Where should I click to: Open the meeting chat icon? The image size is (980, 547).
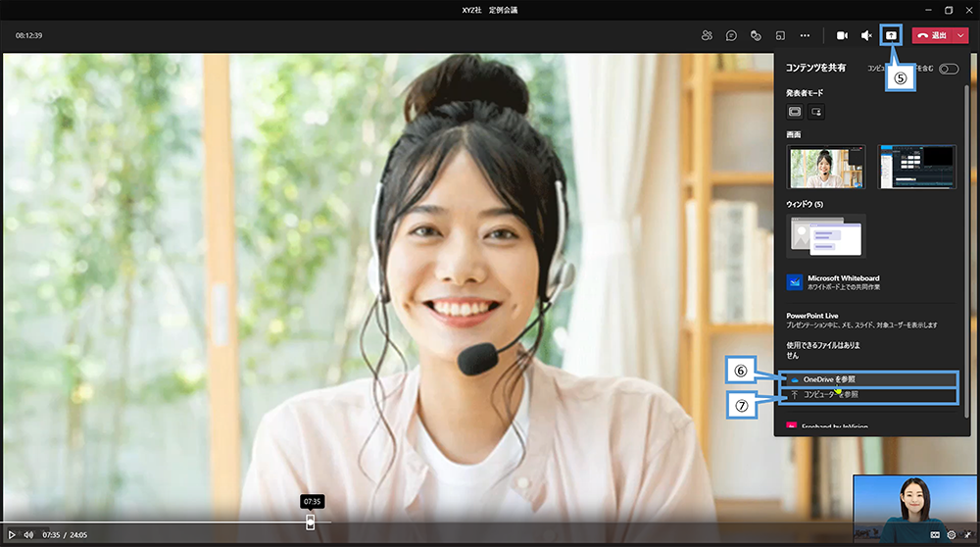(x=731, y=35)
